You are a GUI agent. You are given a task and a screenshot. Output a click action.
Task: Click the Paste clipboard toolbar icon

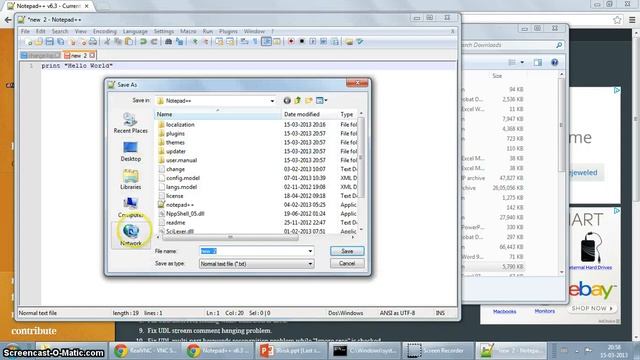coord(129,42)
